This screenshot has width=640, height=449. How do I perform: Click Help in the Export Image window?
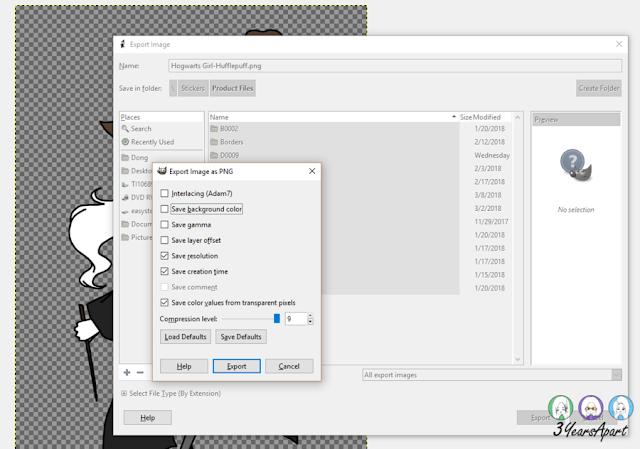[x=148, y=418]
